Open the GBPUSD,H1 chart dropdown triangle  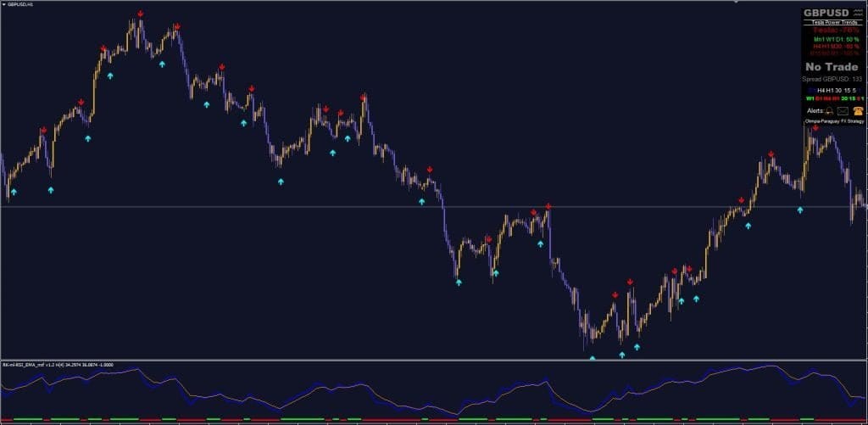point(3,4)
